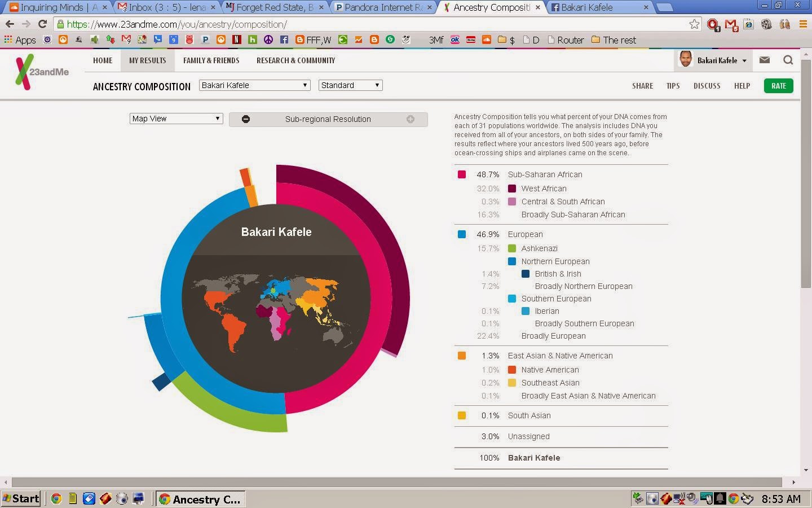
Task: Click the European blue color swatch
Action: point(462,234)
